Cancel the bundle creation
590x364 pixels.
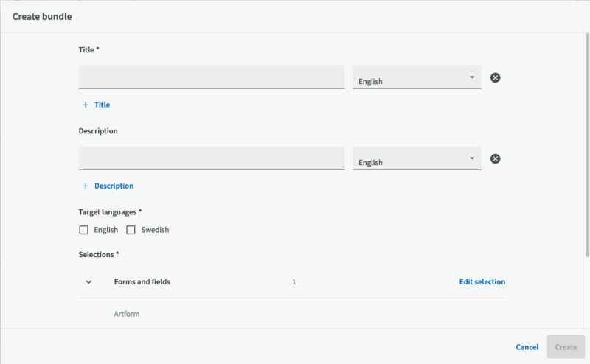(x=527, y=347)
